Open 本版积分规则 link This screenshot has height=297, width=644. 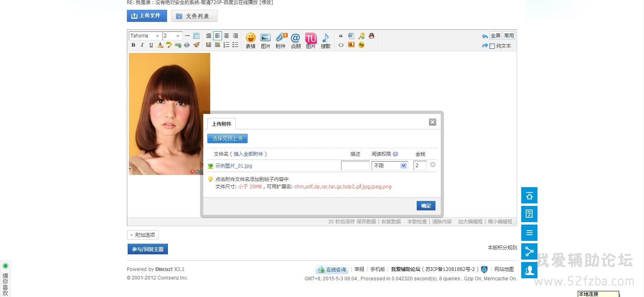click(x=503, y=247)
